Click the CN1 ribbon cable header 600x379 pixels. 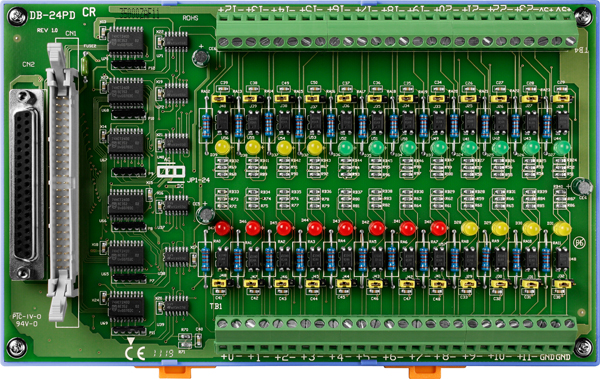(x=63, y=180)
